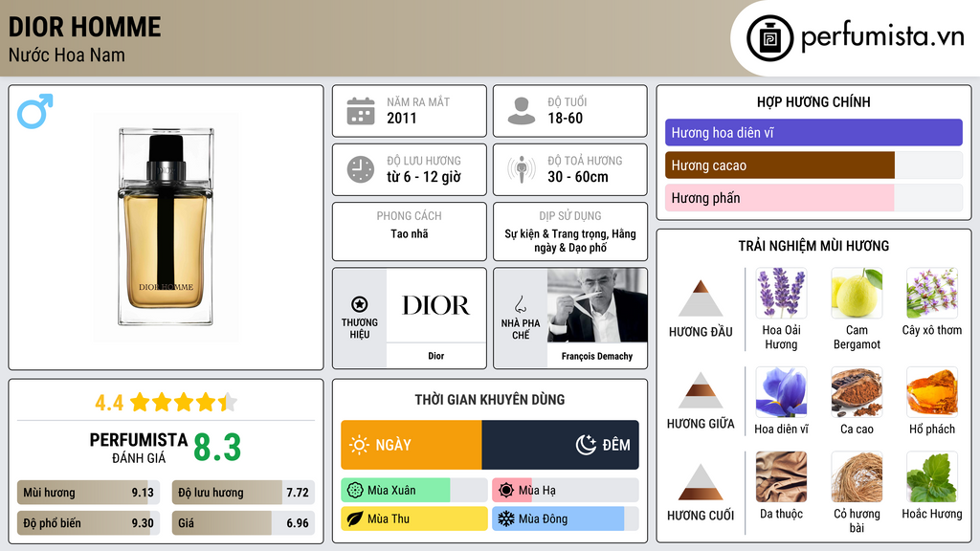The image size is (980, 551).
Task: Click the Giá 6.96 rating bar
Action: tap(243, 523)
